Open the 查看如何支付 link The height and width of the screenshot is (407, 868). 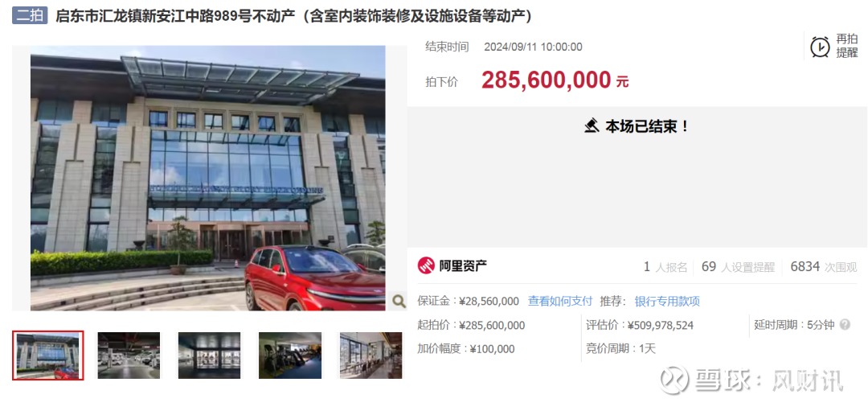point(560,302)
